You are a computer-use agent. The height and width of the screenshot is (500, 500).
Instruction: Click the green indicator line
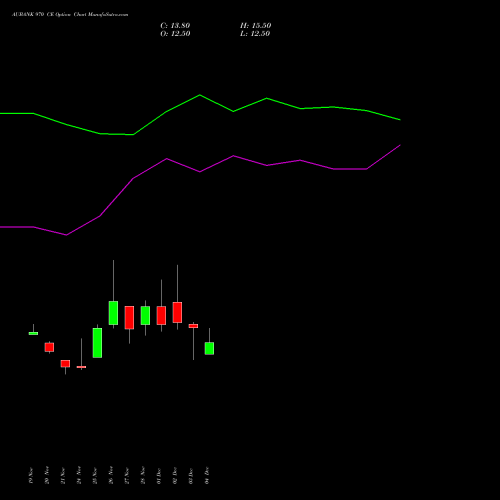[x=200, y=95]
